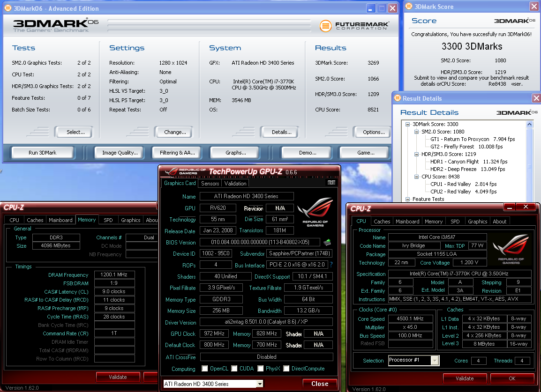The height and width of the screenshot is (392, 541).
Task: Open the Graphics tab in right CPU-Z
Action: 477,222
